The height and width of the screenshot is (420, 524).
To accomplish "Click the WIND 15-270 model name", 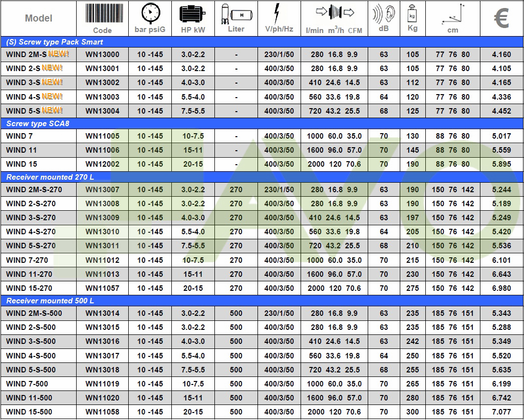I will click(x=29, y=288).
